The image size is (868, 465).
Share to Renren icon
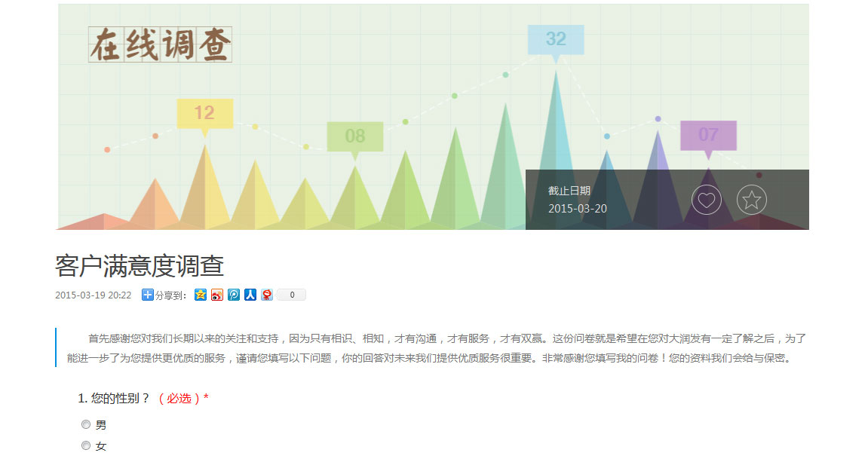pyautogui.click(x=250, y=295)
